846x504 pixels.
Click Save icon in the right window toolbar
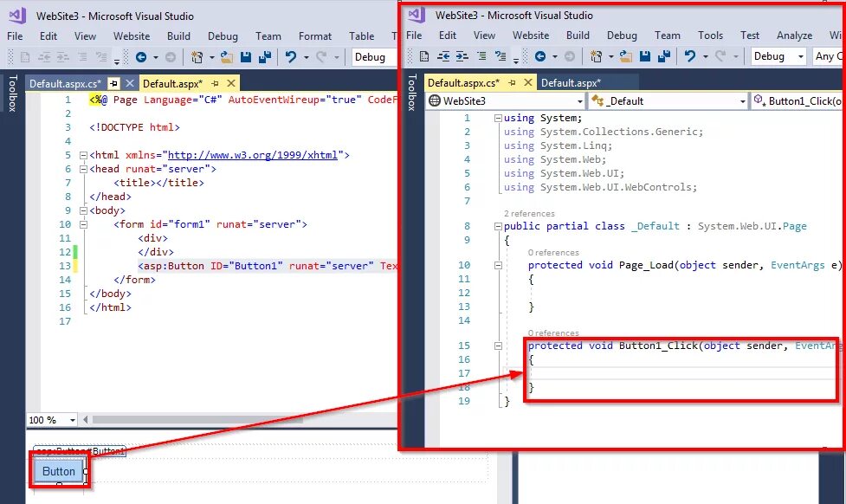point(645,56)
